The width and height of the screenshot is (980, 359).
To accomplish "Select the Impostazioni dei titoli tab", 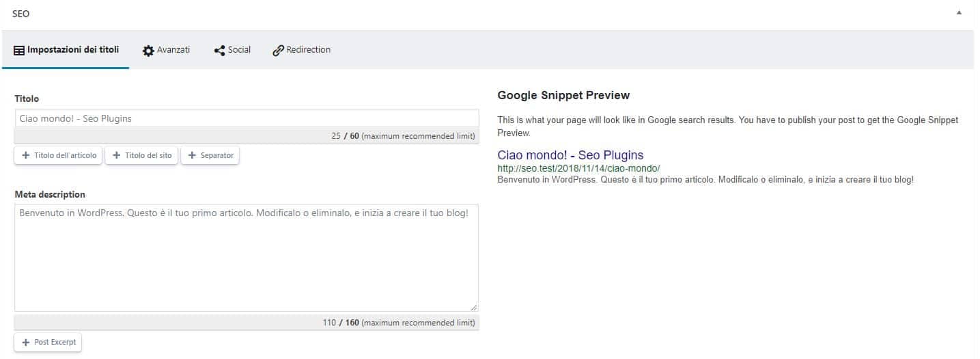I will point(66,50).
